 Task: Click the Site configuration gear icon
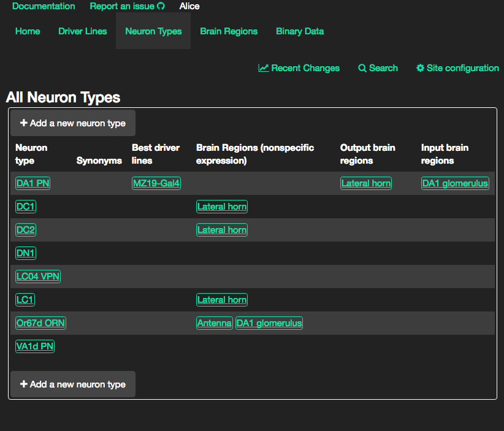point(420,68)
